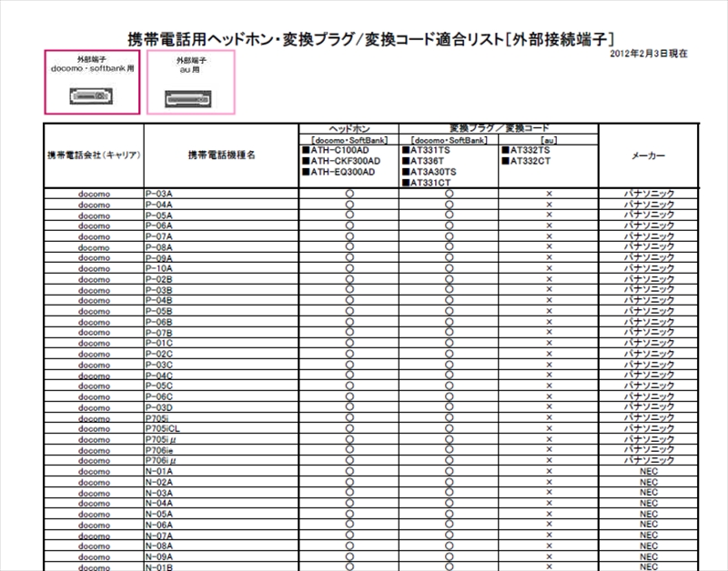Viewport: 728px width, 571px height.
Task: Click the docomo cell in N-05A row
Action: coord(94,514)
